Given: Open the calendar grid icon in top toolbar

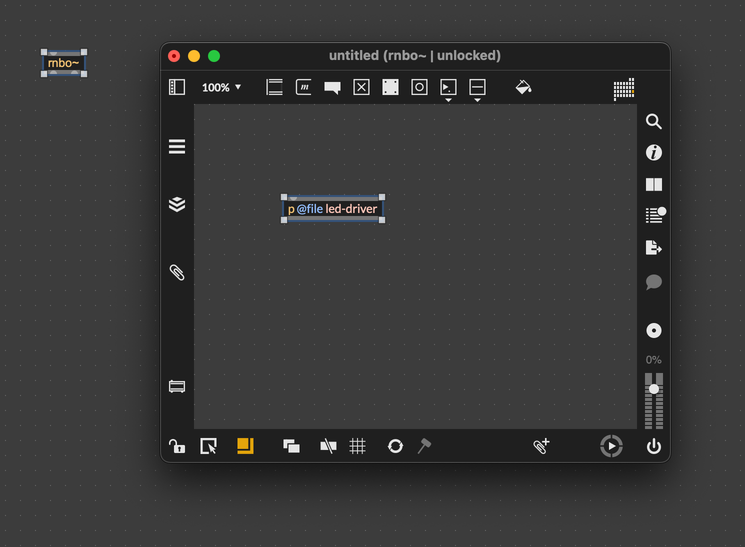Looking at the screenshot, I should pos(624,89).
